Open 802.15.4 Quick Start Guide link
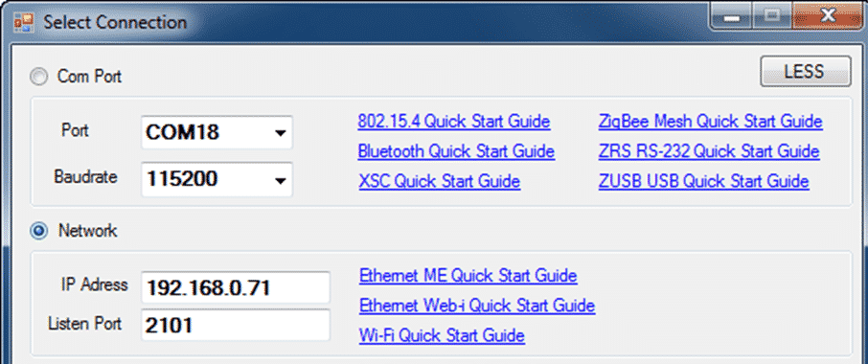Image resolution: width=868 pixels, height=364 pixels. point(454,121)
